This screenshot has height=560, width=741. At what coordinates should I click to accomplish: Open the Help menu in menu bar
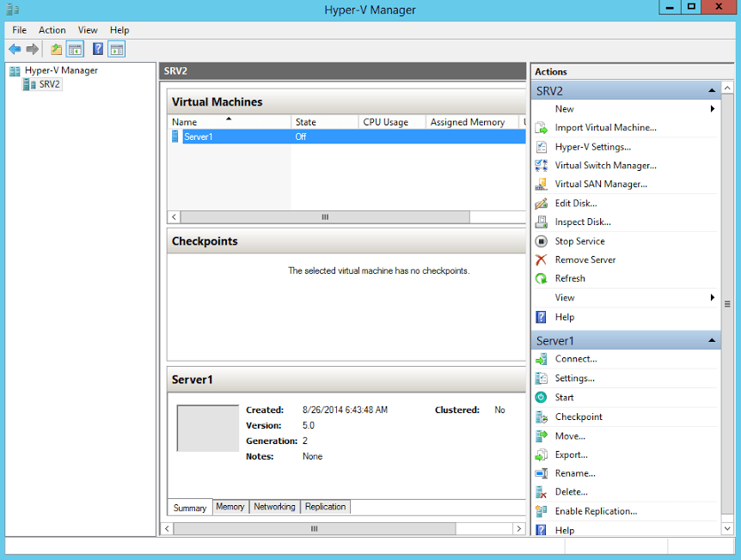click(119, 30)
